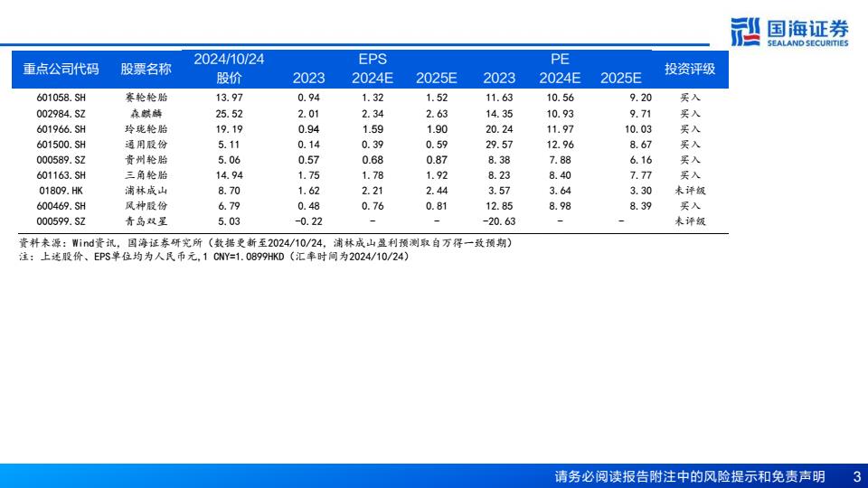Click share price 19.19
Viewport: 868px width, 488px height.
(x=229, y=129)
